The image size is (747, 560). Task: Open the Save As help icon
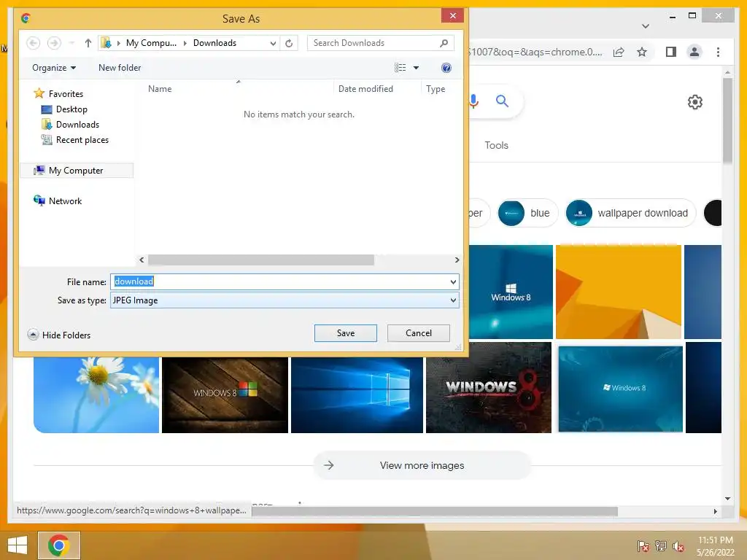pos(446,68)
